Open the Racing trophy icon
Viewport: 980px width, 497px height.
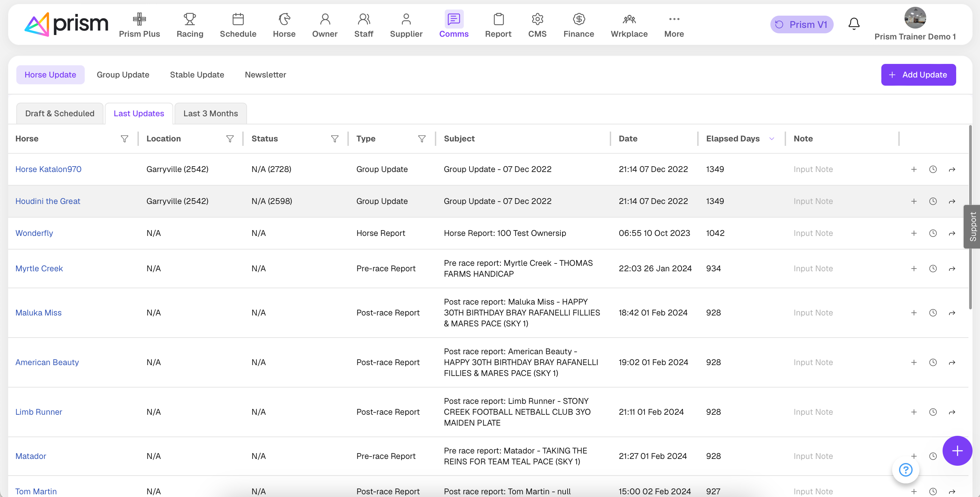pyautogui.click(x=190, y=19)
